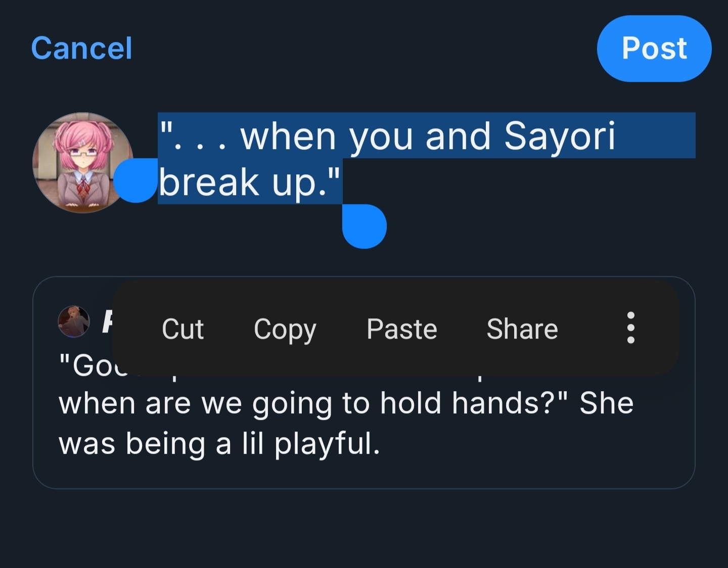728x568 pixels.
Task: Tap the pink-haired profile avatar
Action: 82,162
